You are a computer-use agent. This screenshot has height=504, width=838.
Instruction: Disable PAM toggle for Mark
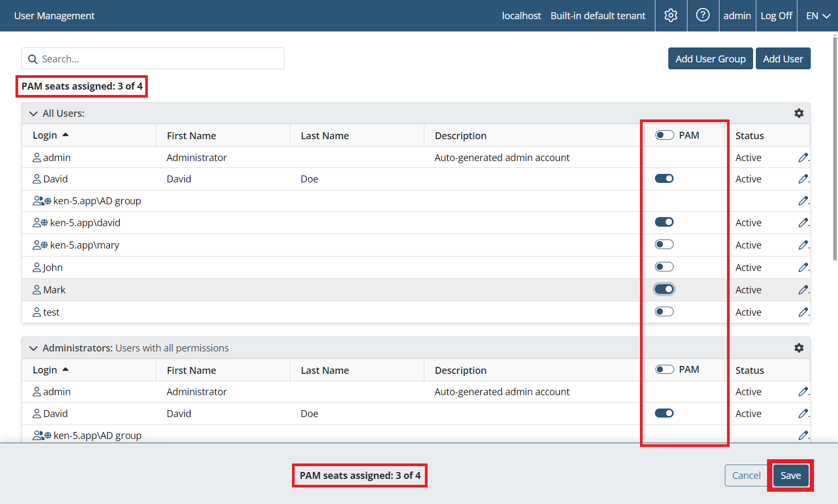[664, 289]
